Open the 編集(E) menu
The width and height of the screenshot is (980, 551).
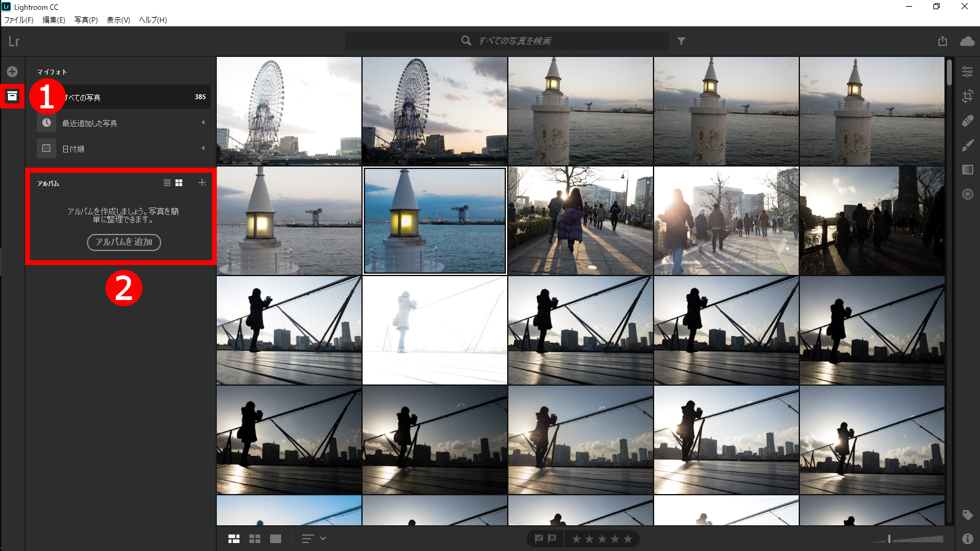[x=54, y=20]
